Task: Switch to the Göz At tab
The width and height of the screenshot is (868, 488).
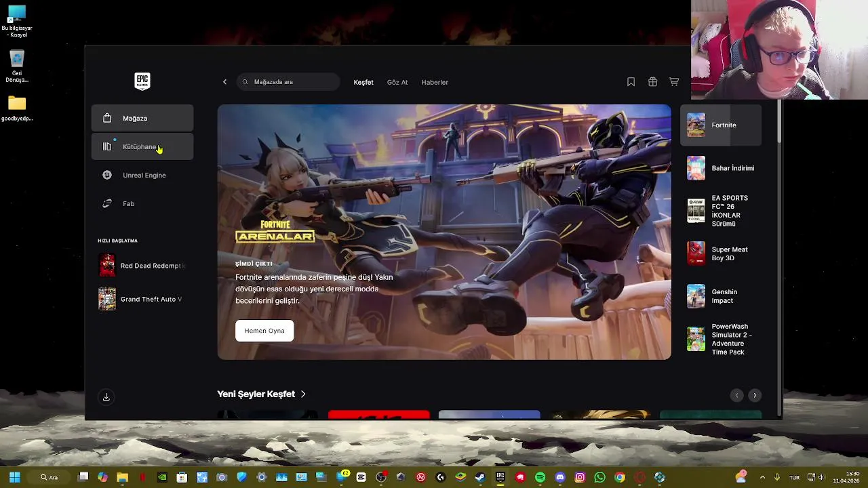Action: click(397, 82)
